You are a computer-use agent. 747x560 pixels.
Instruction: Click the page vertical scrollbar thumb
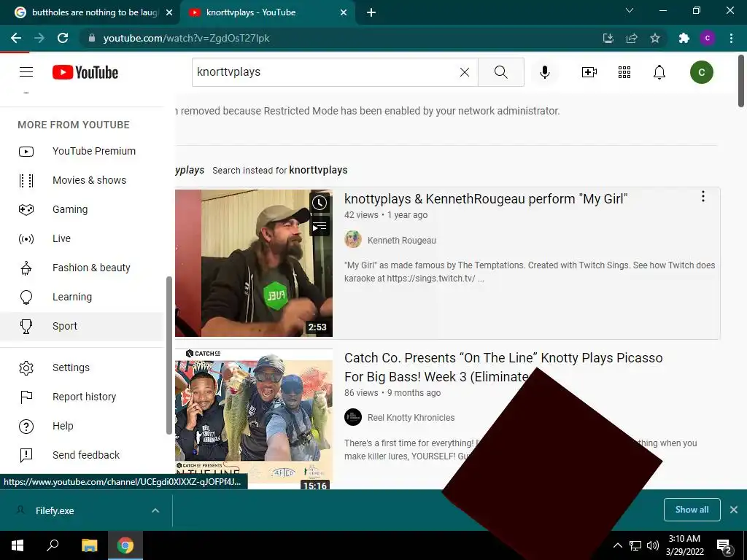point(741,81)
